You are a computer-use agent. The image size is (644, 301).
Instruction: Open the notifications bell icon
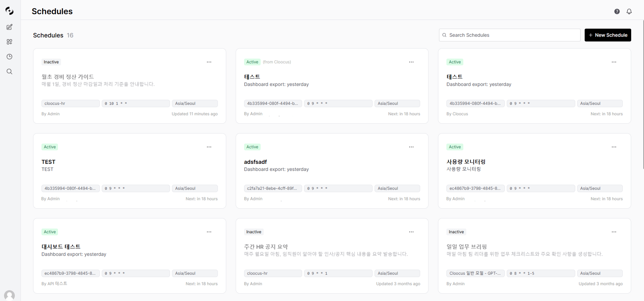[x=629, y=12]
